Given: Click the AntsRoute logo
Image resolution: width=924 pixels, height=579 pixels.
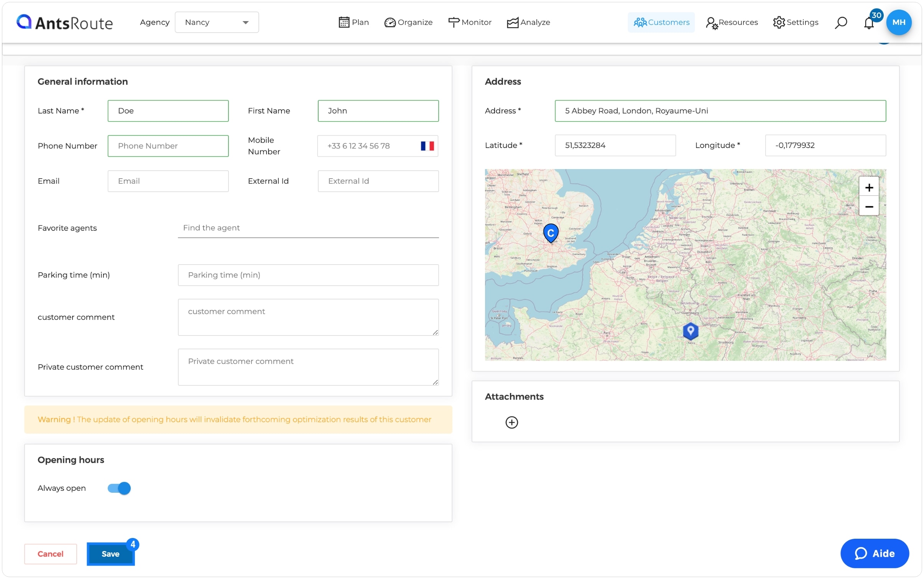Looking at the screenshot, I should 64,23.
